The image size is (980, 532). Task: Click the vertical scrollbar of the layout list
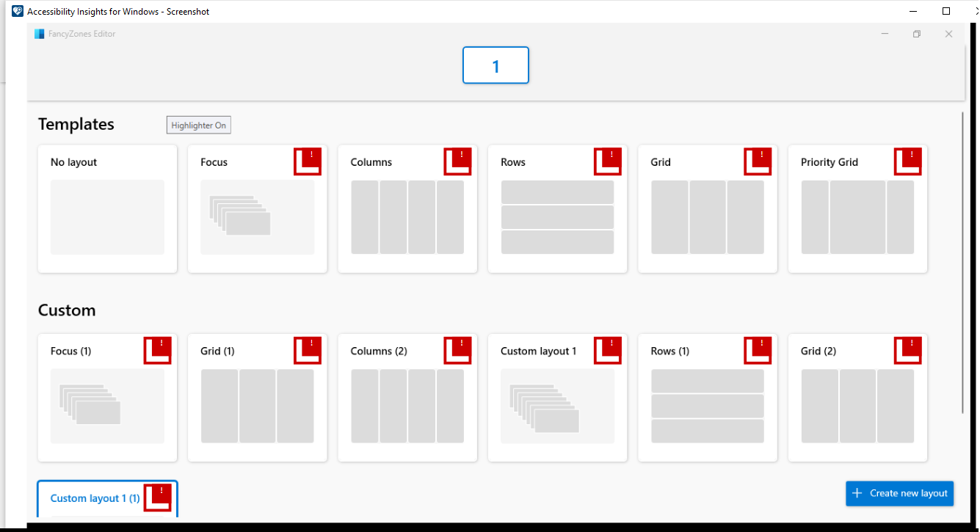tap(962, 263)
